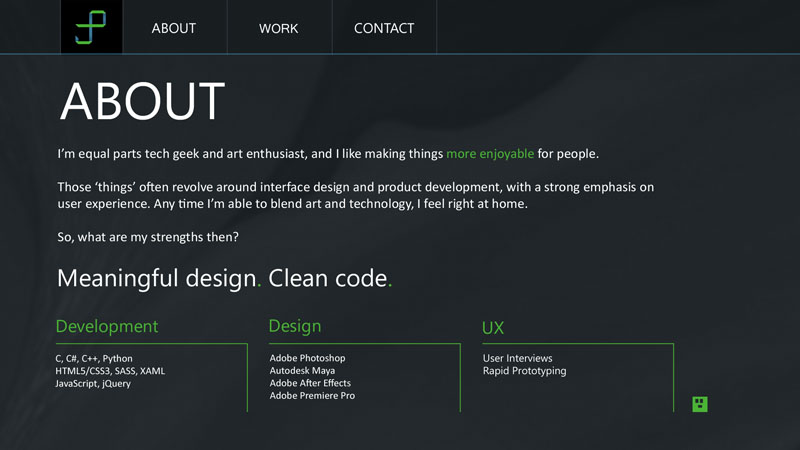Click 'Clean code' tagline text

(327, 278)
